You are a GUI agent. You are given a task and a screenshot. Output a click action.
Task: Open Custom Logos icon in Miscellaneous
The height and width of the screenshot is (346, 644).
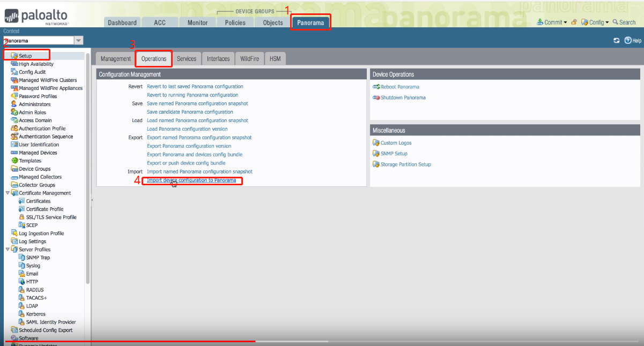[x=376, y=143]
